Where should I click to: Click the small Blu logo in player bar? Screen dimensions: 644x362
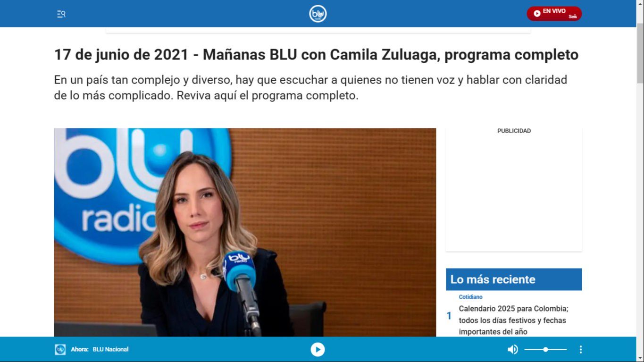pyautogui.click(x=60, y=349)
